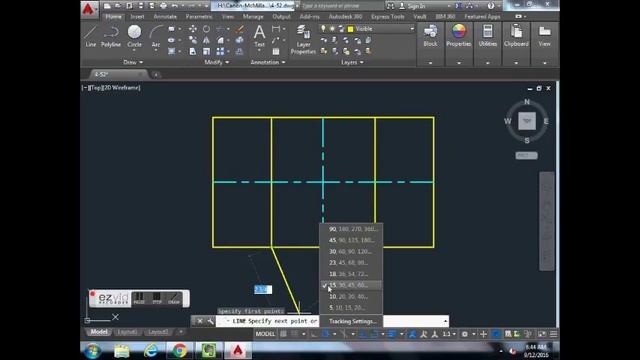Switch to the Express Tools ribbon tab

[x=388, y=17]
